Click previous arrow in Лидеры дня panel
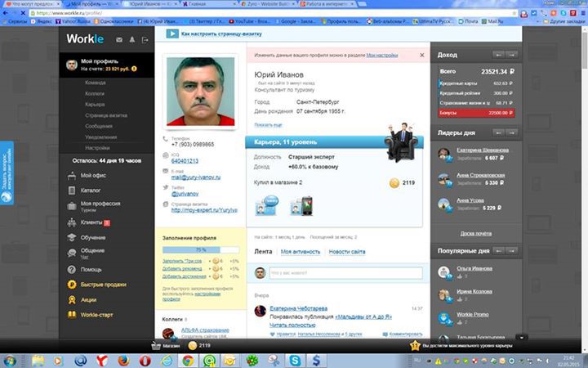 tap(506, 133)
